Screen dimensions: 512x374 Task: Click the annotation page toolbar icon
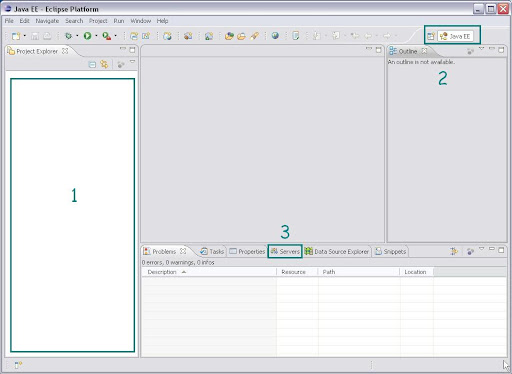[296, 36]
